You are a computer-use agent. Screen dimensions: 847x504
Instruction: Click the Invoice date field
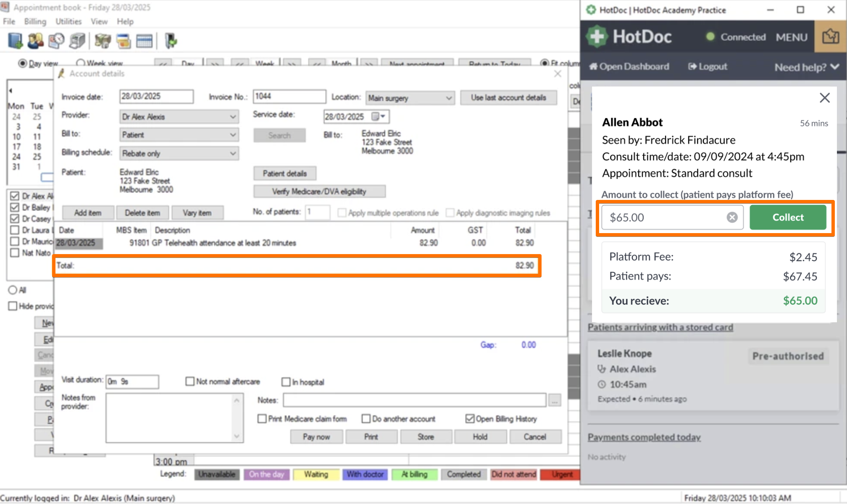tap(156, 97)
